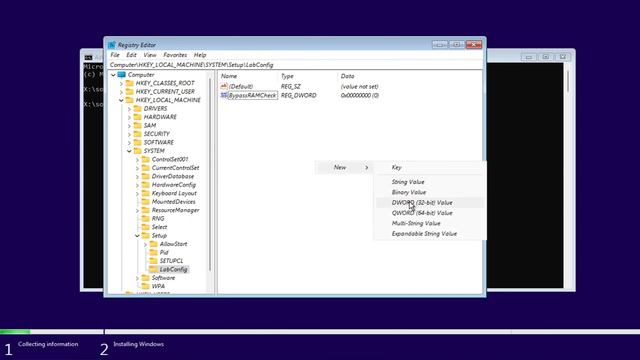Viewport: 640px width, 360px height.
Task: Click the Keyboard Layout folder icon
Action: click(x=146, y=193)
